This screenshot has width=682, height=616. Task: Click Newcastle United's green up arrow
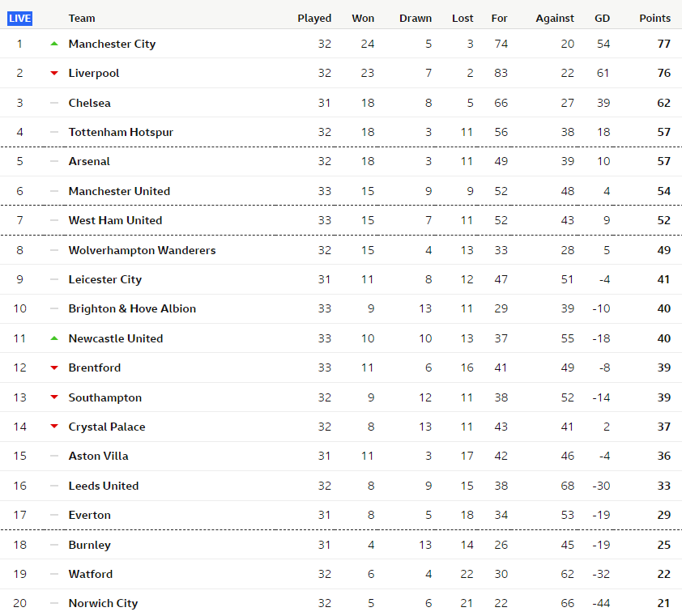coord(54,338)
